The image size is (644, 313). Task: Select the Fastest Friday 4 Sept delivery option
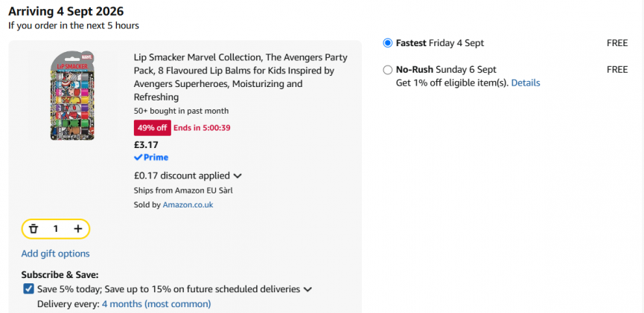[388, 43]
